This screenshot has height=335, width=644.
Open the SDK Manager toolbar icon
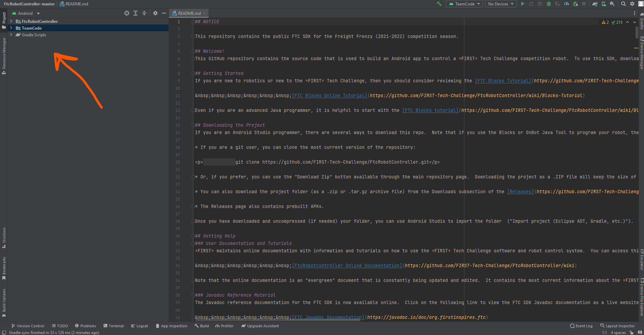pyautogui.click(x=612, y=4)
